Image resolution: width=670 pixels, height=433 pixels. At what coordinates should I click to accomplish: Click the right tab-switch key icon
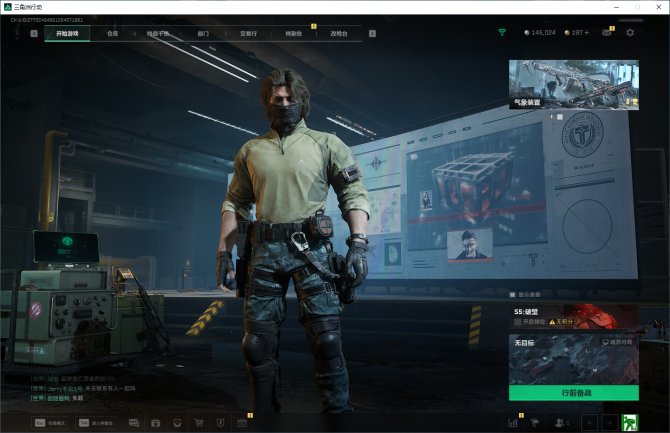pyautogui.click(x=372, y=33)
